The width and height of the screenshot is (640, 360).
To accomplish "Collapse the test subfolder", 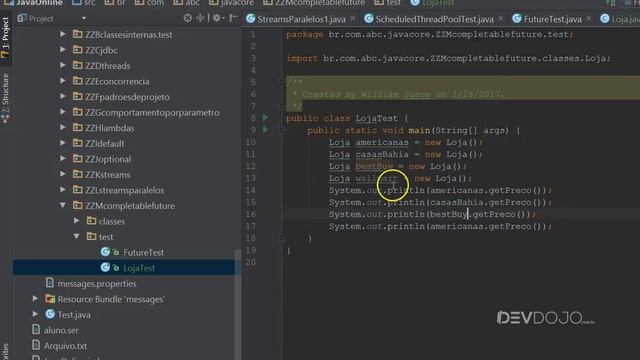I will click(77, 236).
